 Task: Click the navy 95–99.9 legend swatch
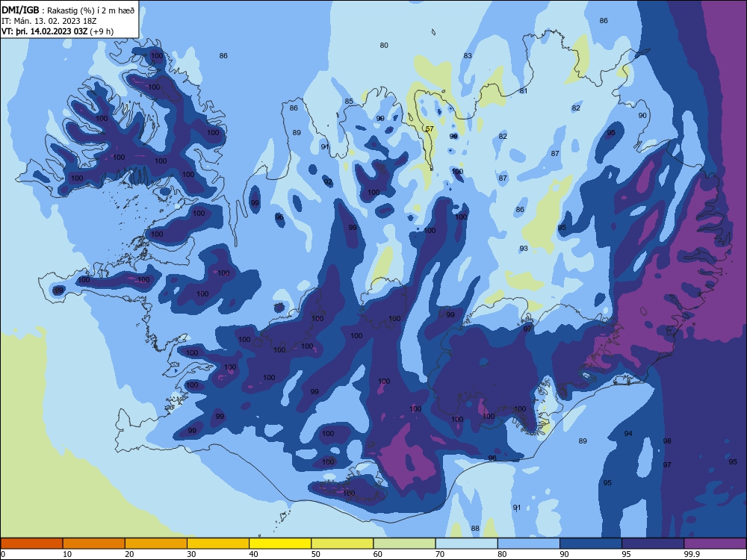(x=653, y=544)
